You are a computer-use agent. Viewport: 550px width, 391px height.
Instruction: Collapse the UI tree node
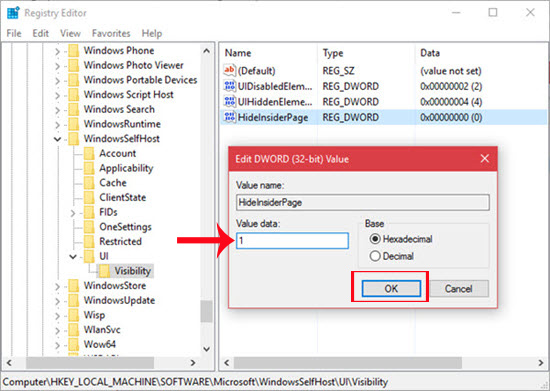[x=73, y=257]
